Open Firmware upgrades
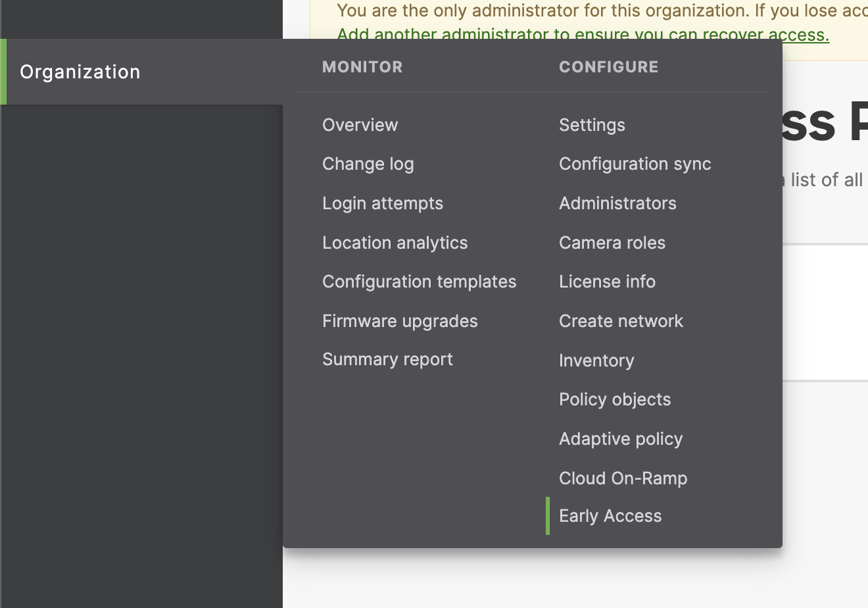 [400, 320]
